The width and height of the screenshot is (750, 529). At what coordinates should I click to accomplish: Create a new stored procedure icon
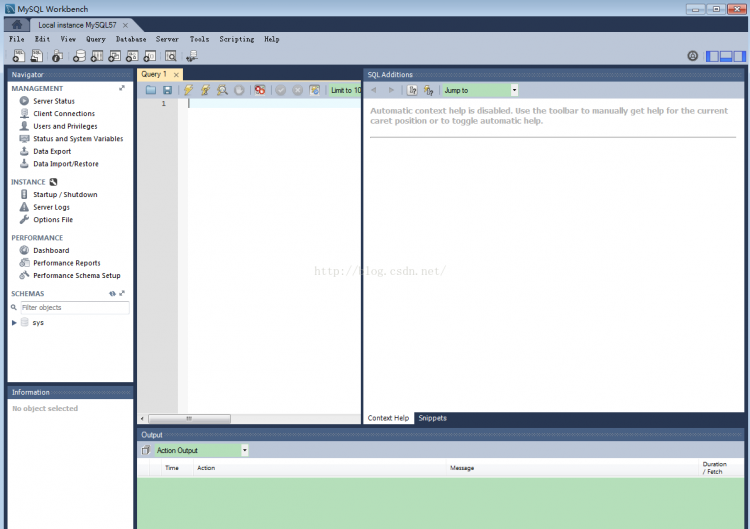tap(132, 56)
